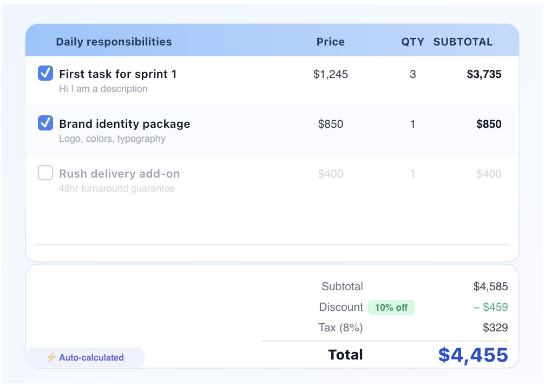This screenshot has width=551, height=392.
Task: Click the Total label
Action: pos(345,355)
